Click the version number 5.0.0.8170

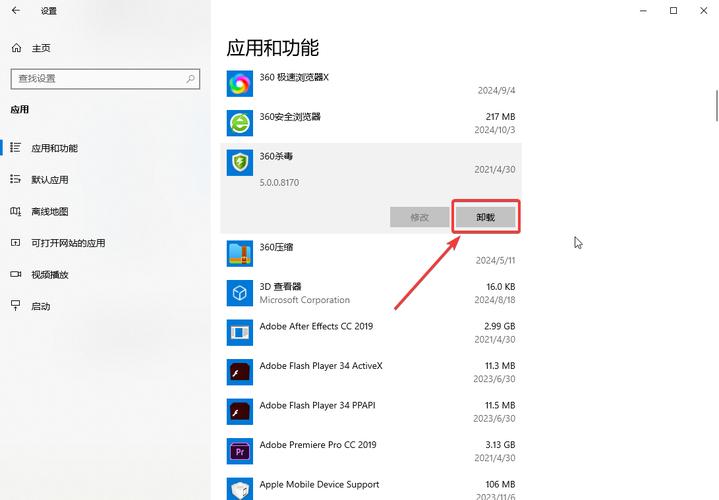(x=279, y=182)
